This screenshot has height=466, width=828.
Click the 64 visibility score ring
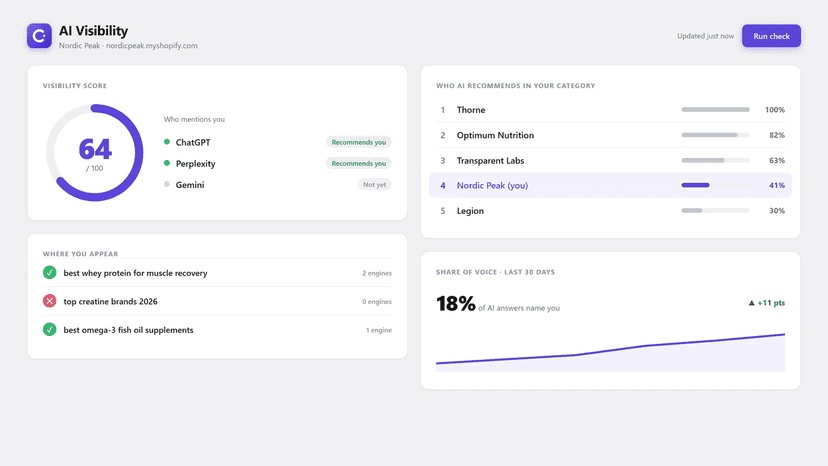[95, 153]
